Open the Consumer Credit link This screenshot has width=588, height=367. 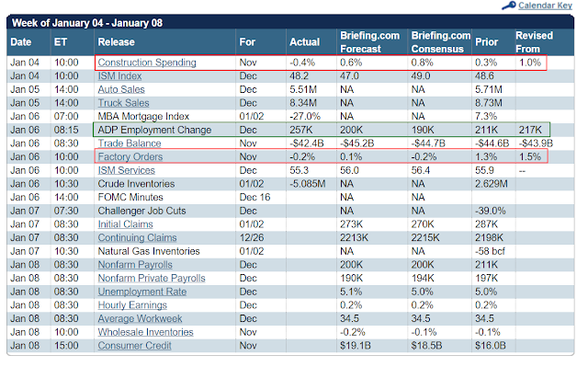(x=135, y=346)
